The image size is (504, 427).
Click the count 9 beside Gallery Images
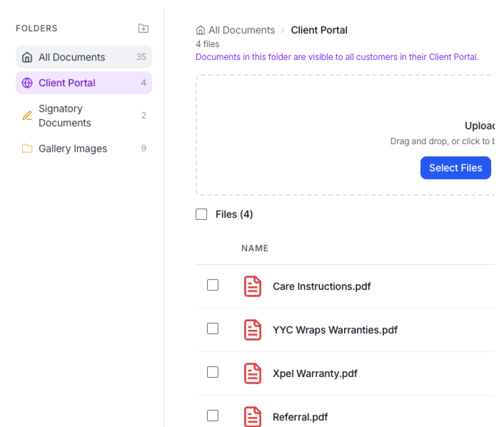click(x=144, y=148)
